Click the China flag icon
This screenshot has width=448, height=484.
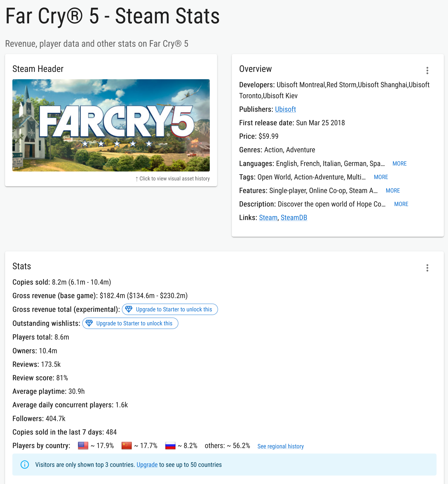pyautogui.click(x=127, y=446)
